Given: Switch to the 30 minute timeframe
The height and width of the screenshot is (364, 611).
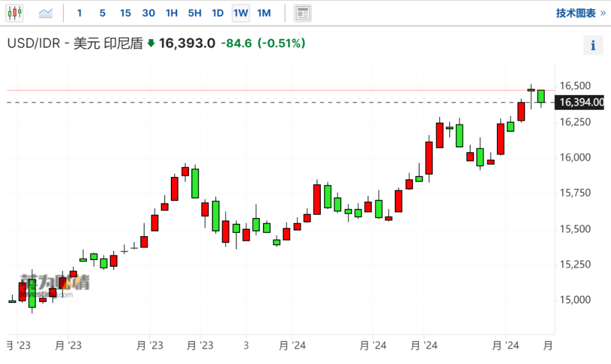Looking at the screenshot, I should click(148, 12).
